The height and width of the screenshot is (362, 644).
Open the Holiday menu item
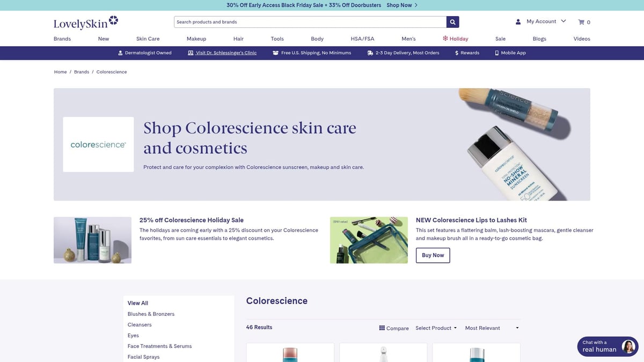pyautogui.click(x=455, y=39)
